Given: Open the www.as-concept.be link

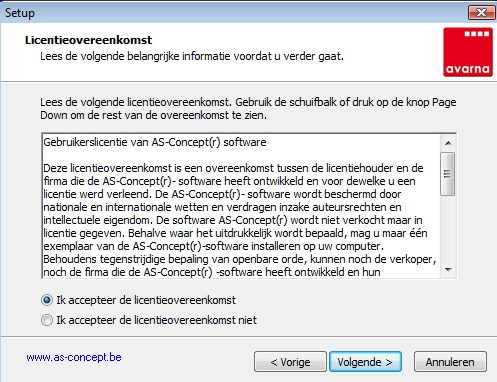Looking at the screenshot, I should click(x=74, y=357).
